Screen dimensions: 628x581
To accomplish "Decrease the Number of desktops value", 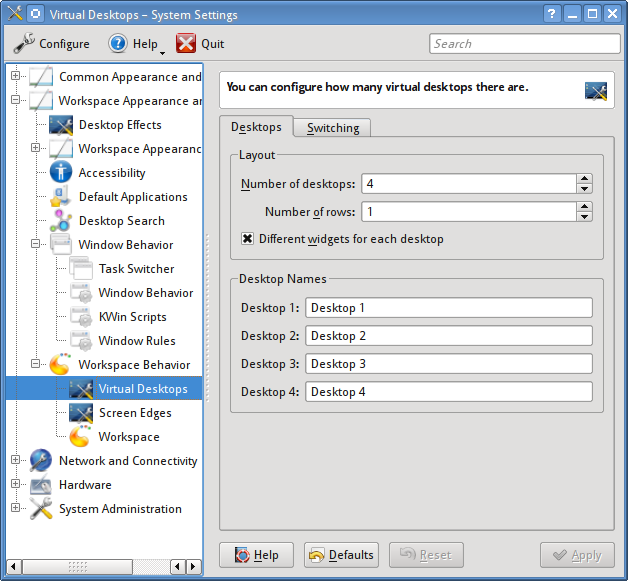I will 584,189.
